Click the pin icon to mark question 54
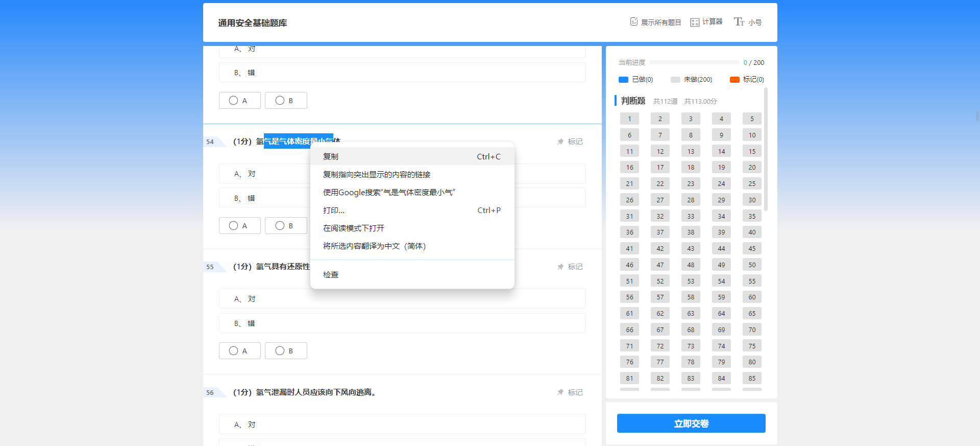 click(560, 142)
